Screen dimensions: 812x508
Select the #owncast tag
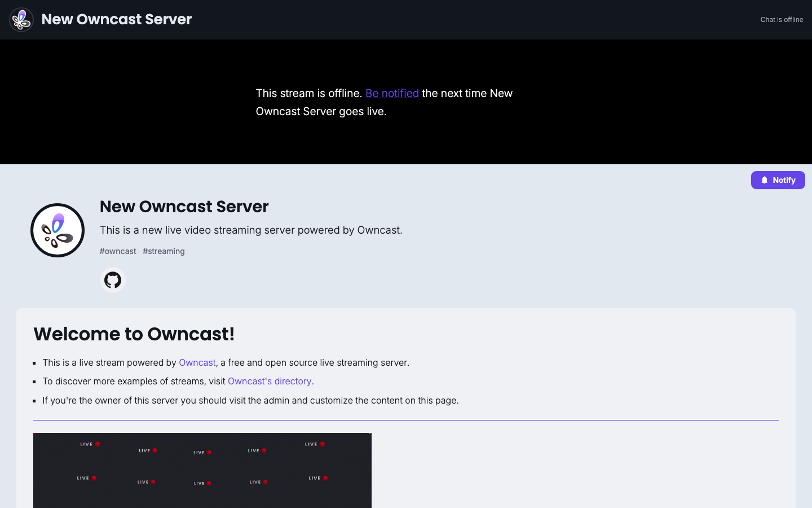[x=118, y=251]
